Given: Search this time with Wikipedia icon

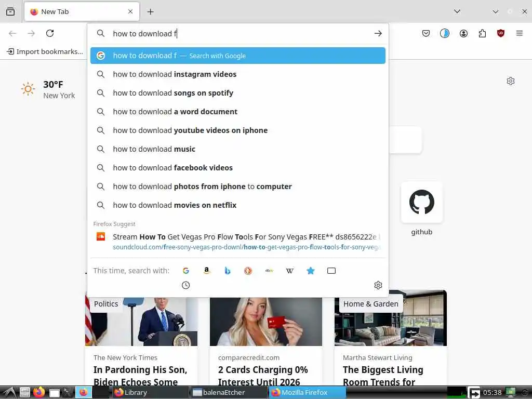Looking at the screenshot, I should point(290,271).
